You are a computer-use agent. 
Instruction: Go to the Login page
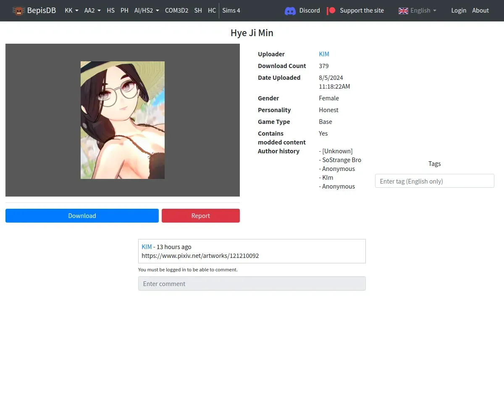pos(459,10)
